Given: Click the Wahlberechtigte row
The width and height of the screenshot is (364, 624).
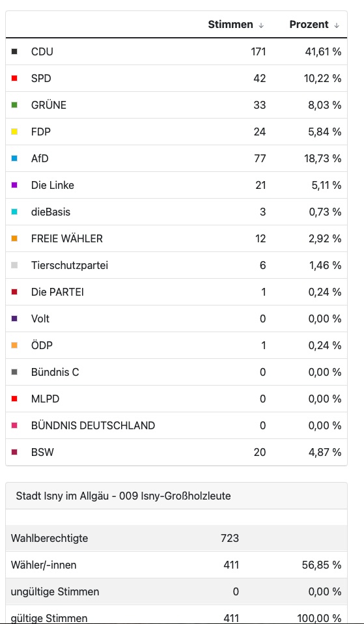Looking at the screenshot, I should pyautogui.click(x=176, y=539).
